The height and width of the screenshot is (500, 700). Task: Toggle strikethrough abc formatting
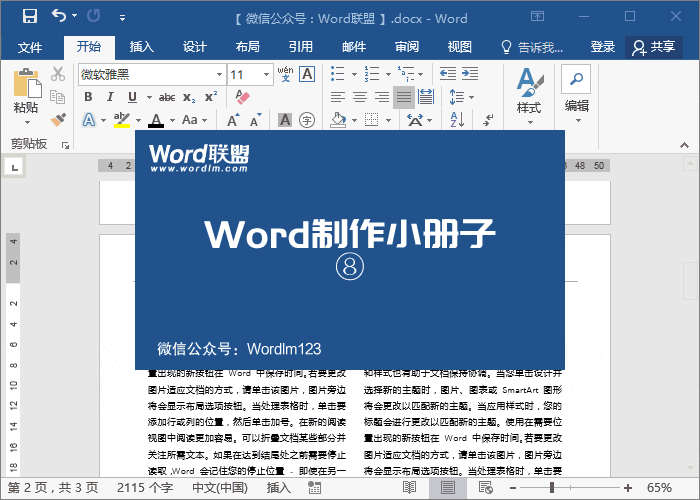167,97
